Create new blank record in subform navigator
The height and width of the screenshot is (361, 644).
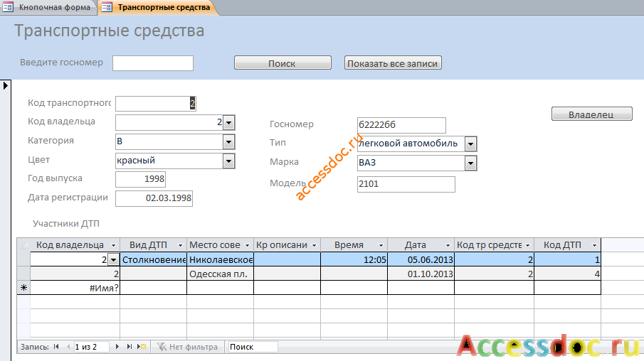point(142,347)
